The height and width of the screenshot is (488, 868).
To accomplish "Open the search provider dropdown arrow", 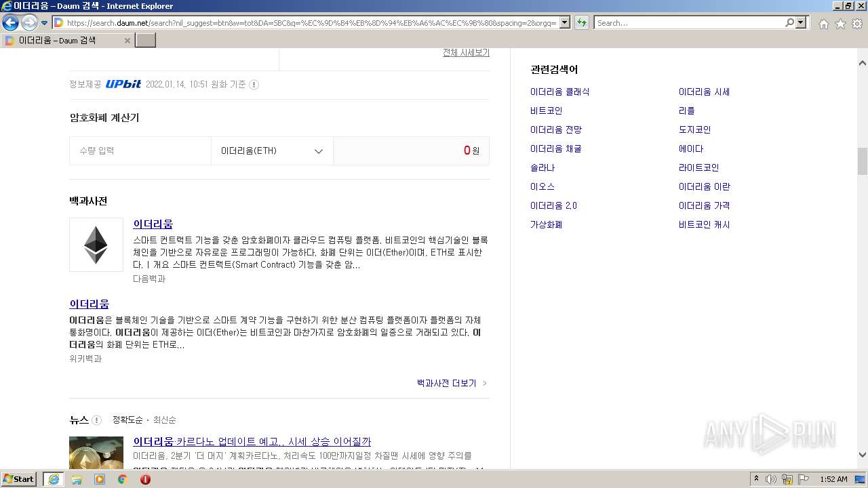I will (x=802, y=23).
